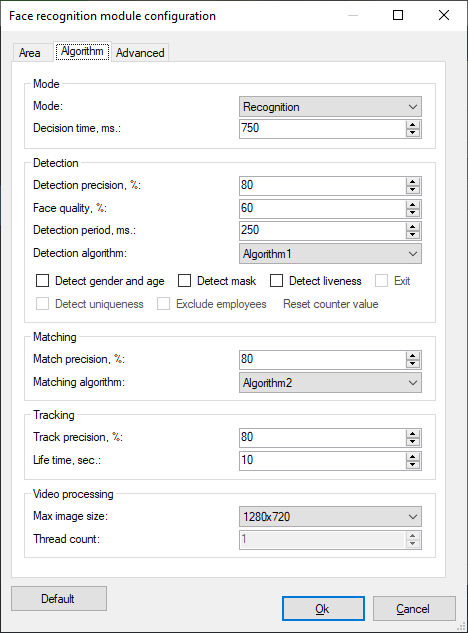Open the Mode dropdown showing Recognition
This screenshot has height=633, width=468.
coord(330,107)
